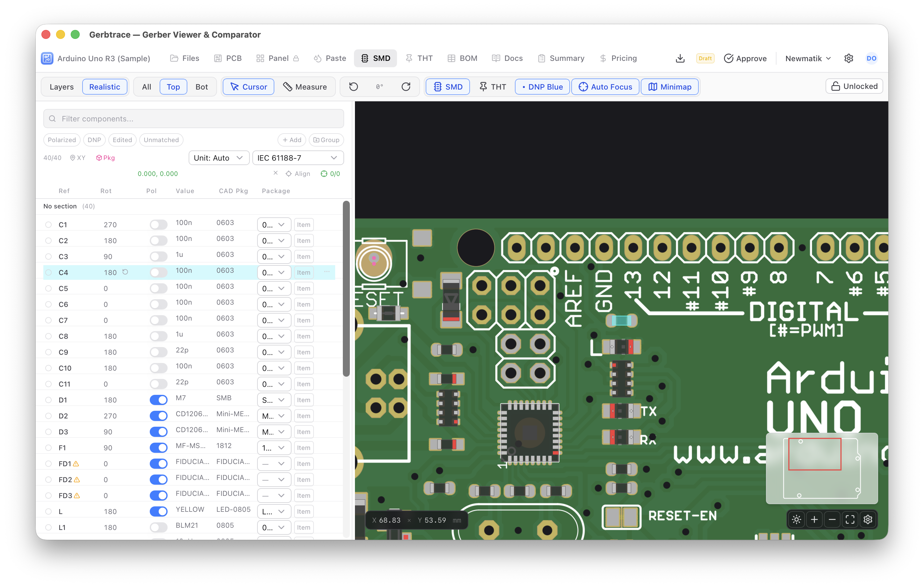Toggle polarity switch for C1
Viewport: 924px width, 587px height.
pos(158,225)
